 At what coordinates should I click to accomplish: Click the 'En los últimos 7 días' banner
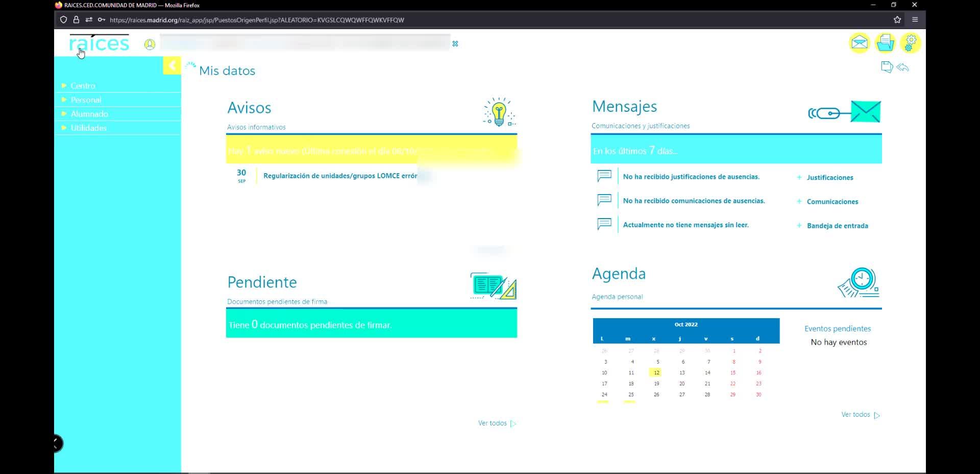736,149
